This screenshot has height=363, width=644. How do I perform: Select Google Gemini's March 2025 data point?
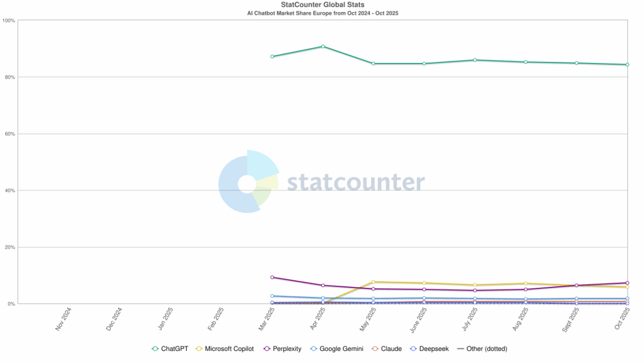click(x=272, y=296)
